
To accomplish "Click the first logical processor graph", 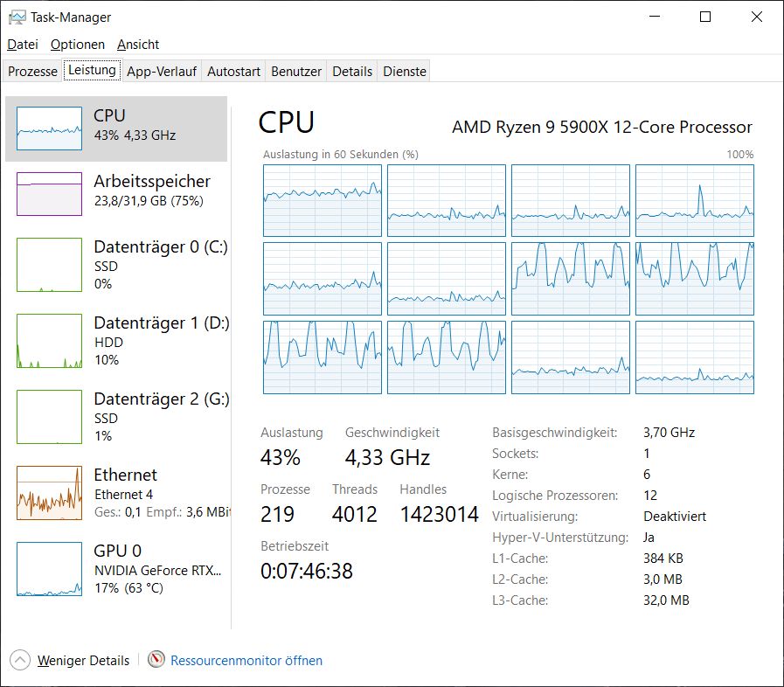I will (323, 200).
